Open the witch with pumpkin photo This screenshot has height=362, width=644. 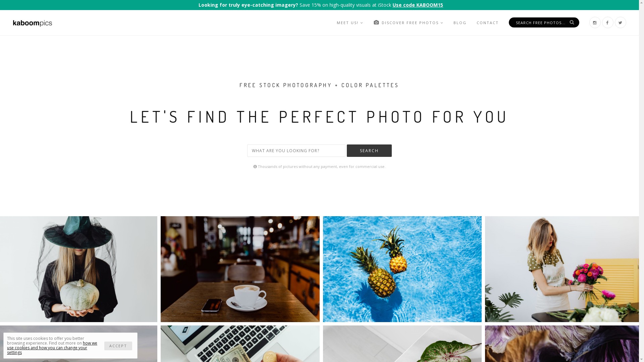point(78,269)
